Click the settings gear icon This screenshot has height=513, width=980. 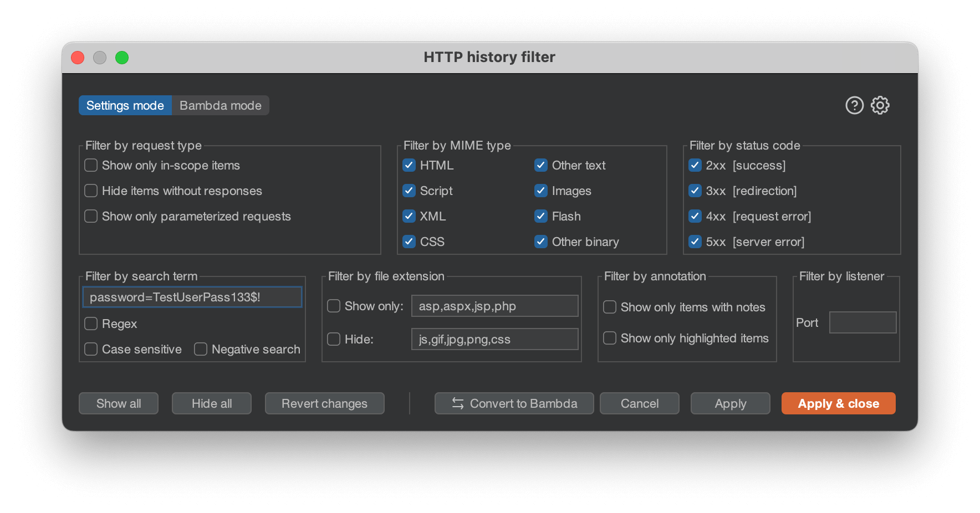coord(880,105)
